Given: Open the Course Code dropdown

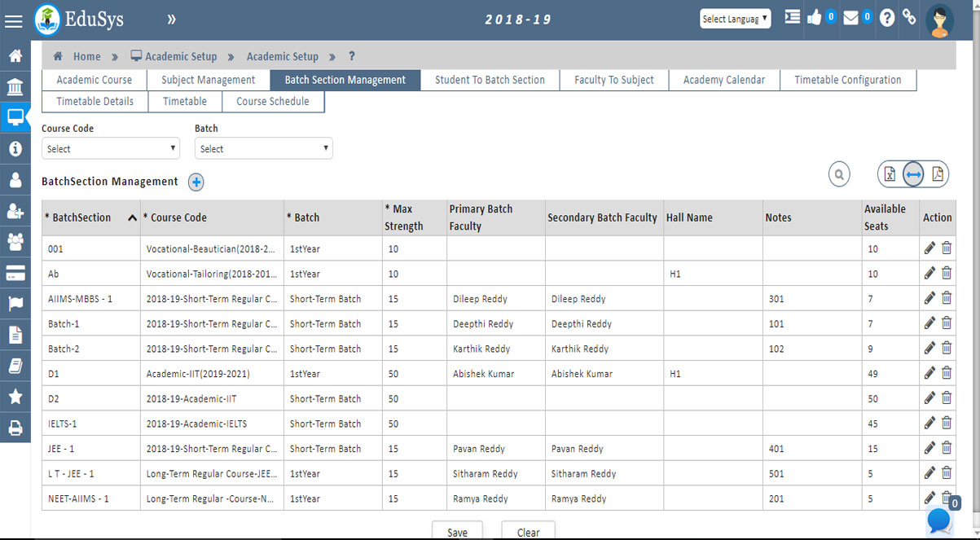Looking at the screenshot, I should tap(111, 148).
